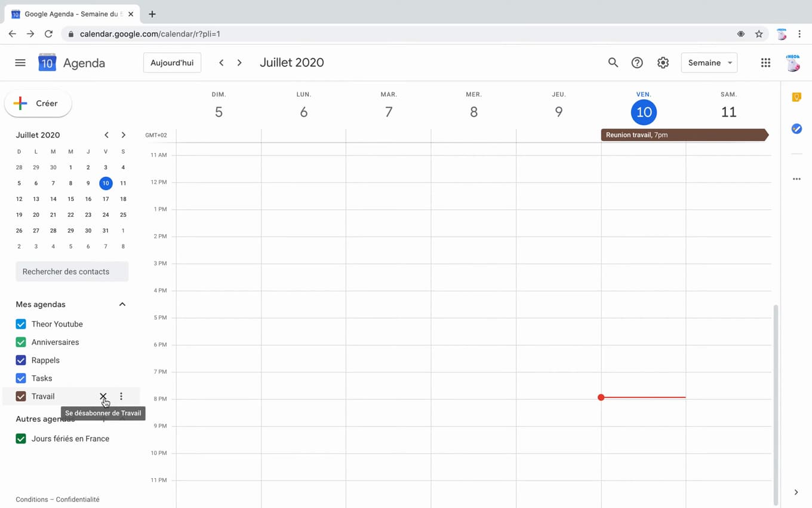Open Google Tasks side panel icon
The width and height of the screenshot is (812, 508).
pos(796,128)
